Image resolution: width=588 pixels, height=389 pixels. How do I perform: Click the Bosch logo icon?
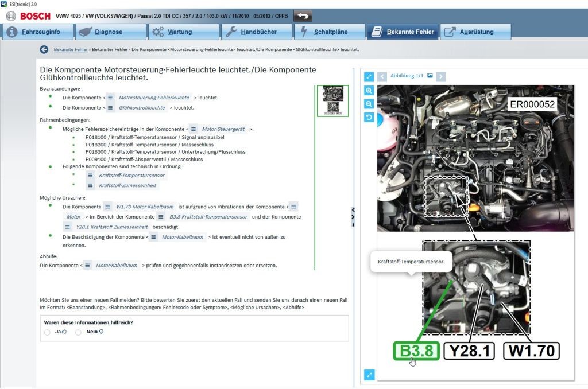pos(11,16)
